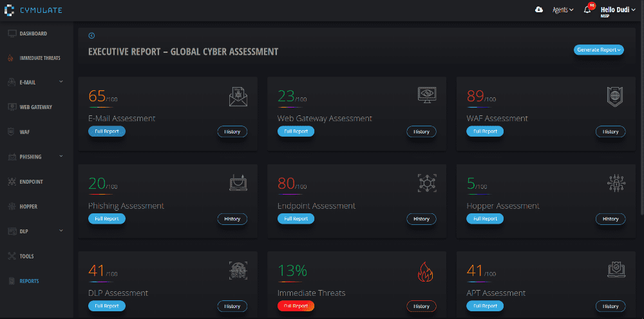Click the back arrow circle icon
The image size is (644, 319).
click(x=91, y=35)
